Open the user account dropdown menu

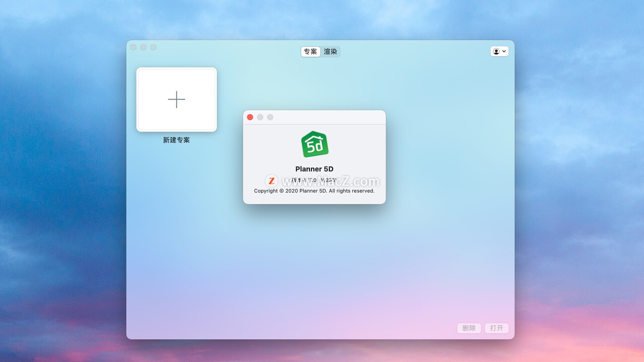(x=499, y=51)
